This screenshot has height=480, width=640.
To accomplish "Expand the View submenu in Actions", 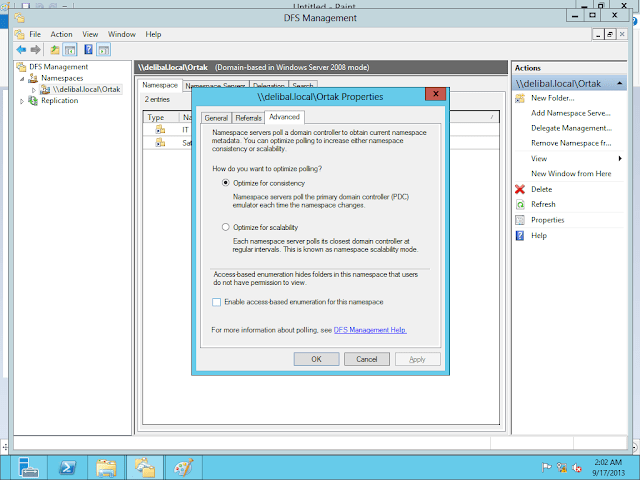I will [620, 159].
